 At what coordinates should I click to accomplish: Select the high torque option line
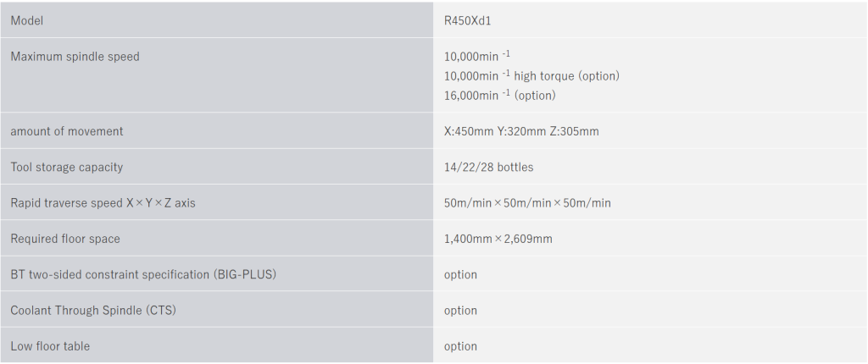[x=531, y=76]
